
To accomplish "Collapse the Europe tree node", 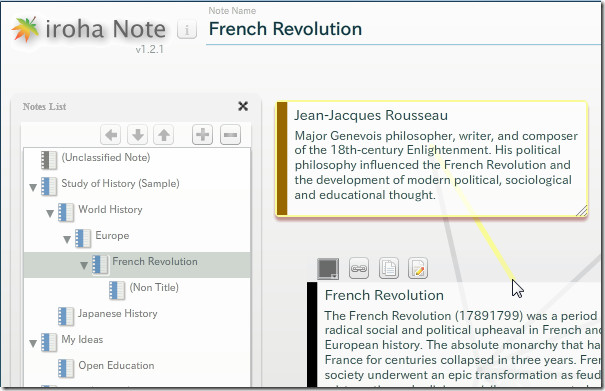I will click(67, 240).
